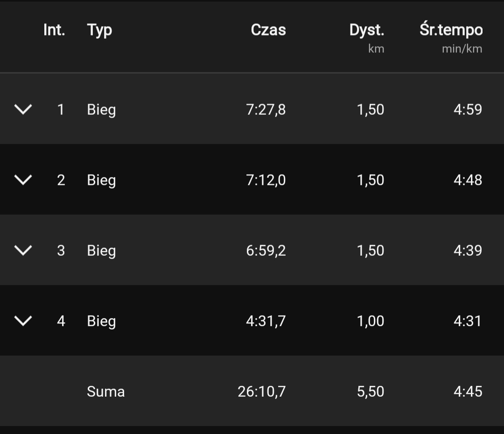Select the interval 1 Bieg label
The height and width of the screenshot is (434, 504).
coord(101,110)
